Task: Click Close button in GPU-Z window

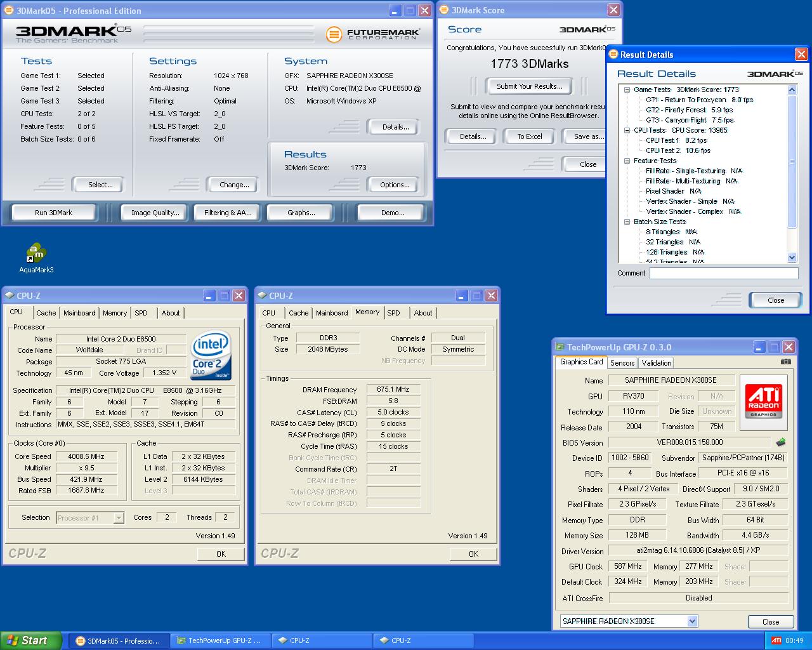Action: click(771, 621)
